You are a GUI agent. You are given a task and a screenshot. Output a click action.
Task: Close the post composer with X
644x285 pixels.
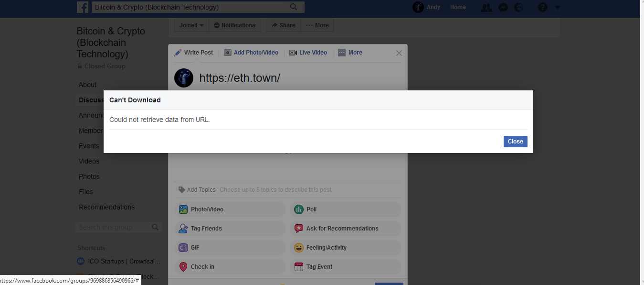[x=399, y=53]
